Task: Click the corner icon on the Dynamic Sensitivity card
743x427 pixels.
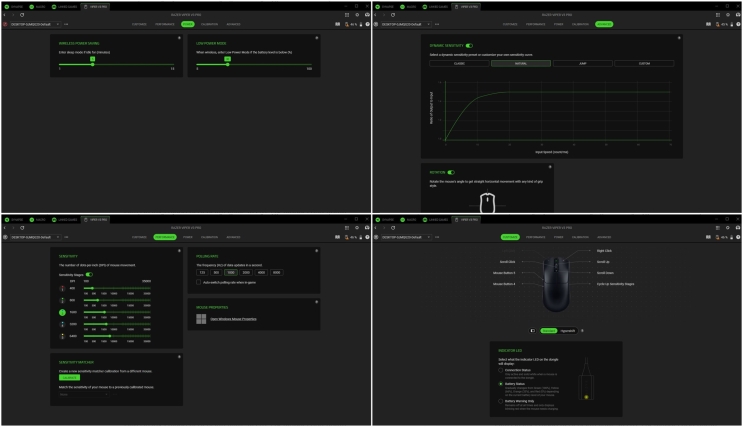Action: click(679, 37)
